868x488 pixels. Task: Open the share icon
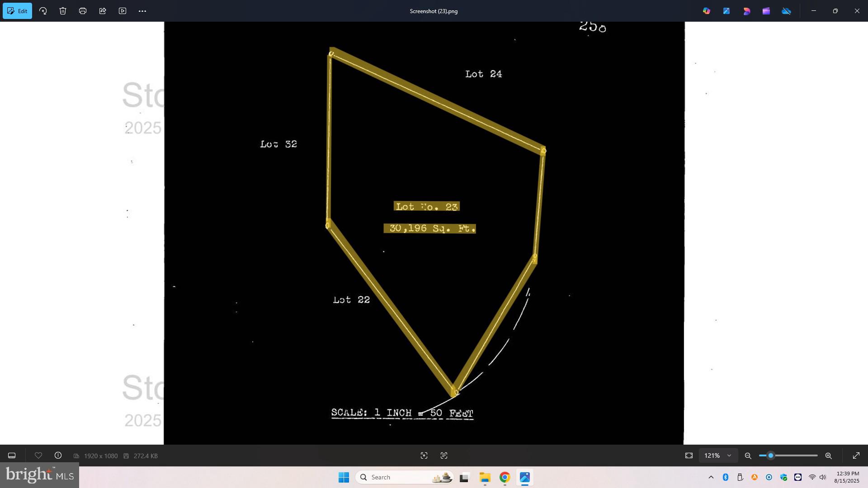click(x=103, y=11)
